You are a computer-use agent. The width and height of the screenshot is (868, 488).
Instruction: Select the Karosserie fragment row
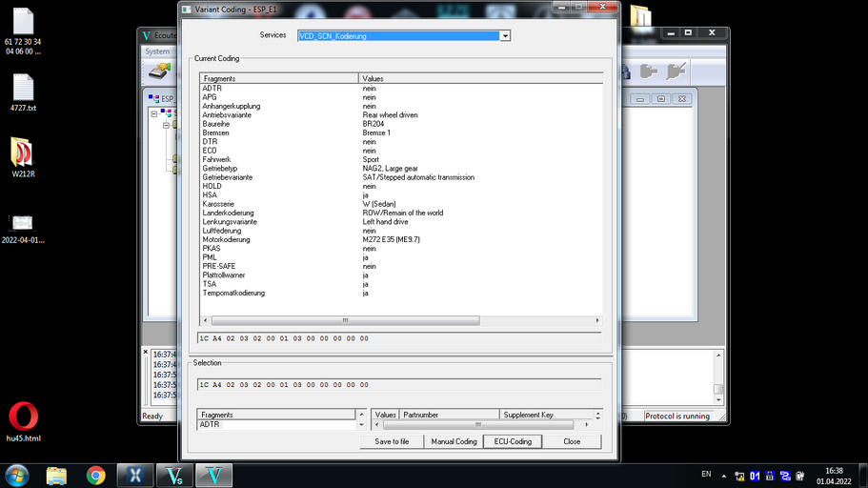coord(218,204)
